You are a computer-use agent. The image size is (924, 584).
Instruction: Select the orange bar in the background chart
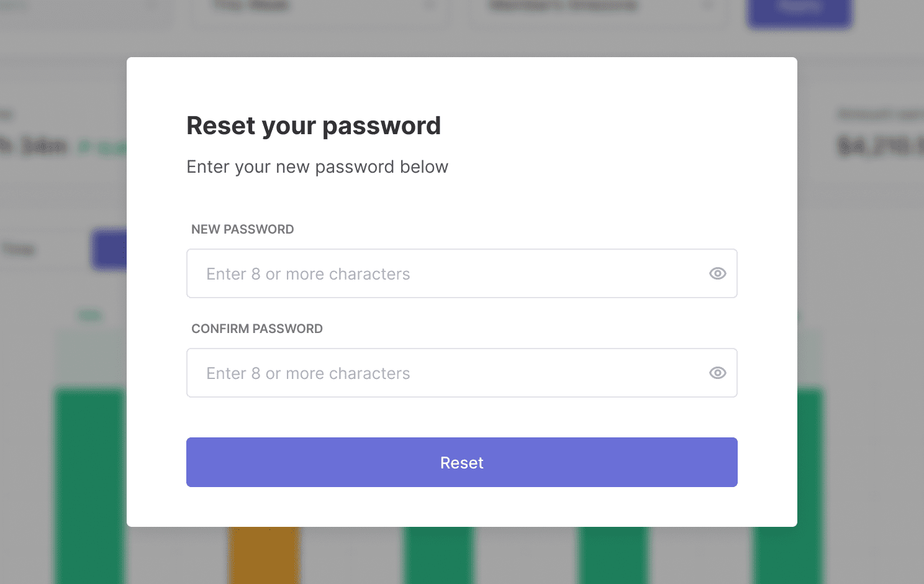pos(265,555)
